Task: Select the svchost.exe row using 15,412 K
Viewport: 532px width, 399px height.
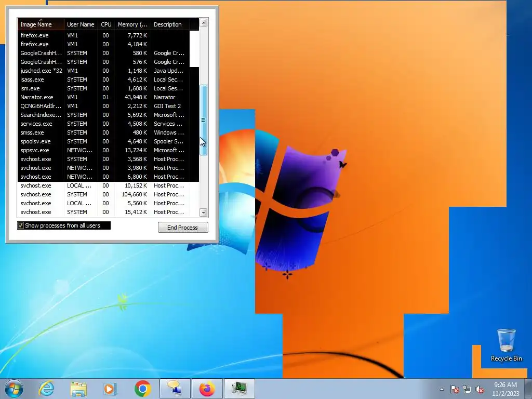Action: point(108,212)
